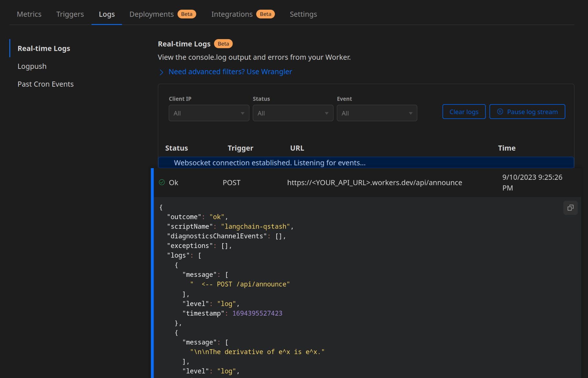This screenshot has height=378, width=588.
Task: Copy the log JSON with copy icon
Action: tap(571, 208)
